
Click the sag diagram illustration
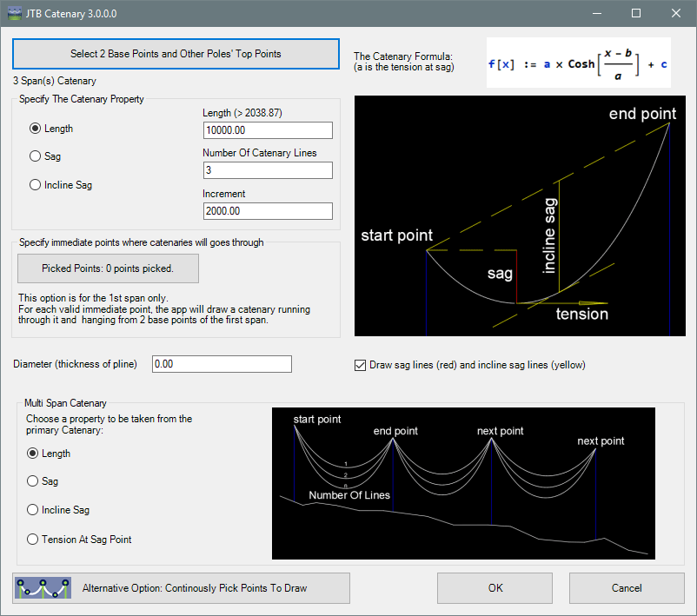click(520, 216)
